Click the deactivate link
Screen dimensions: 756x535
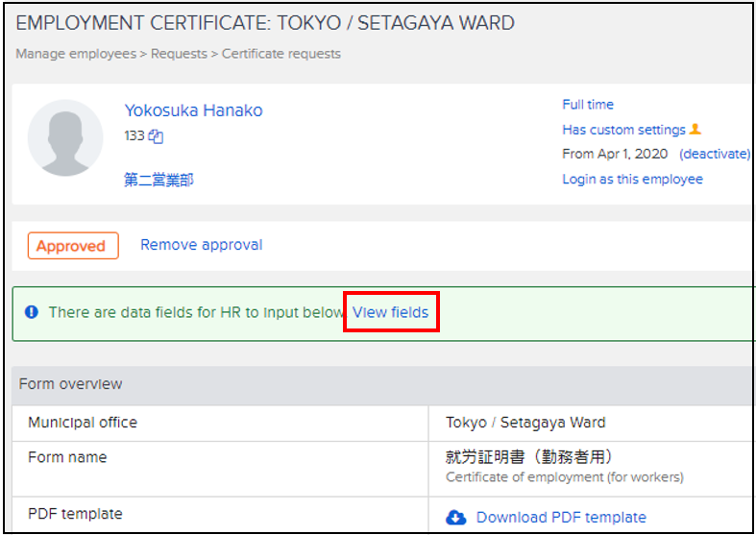coord(715,155)
